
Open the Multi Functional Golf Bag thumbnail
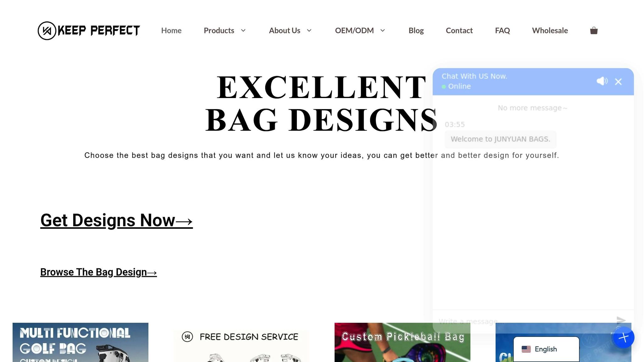pyautogui.click(x=80, y=342)
